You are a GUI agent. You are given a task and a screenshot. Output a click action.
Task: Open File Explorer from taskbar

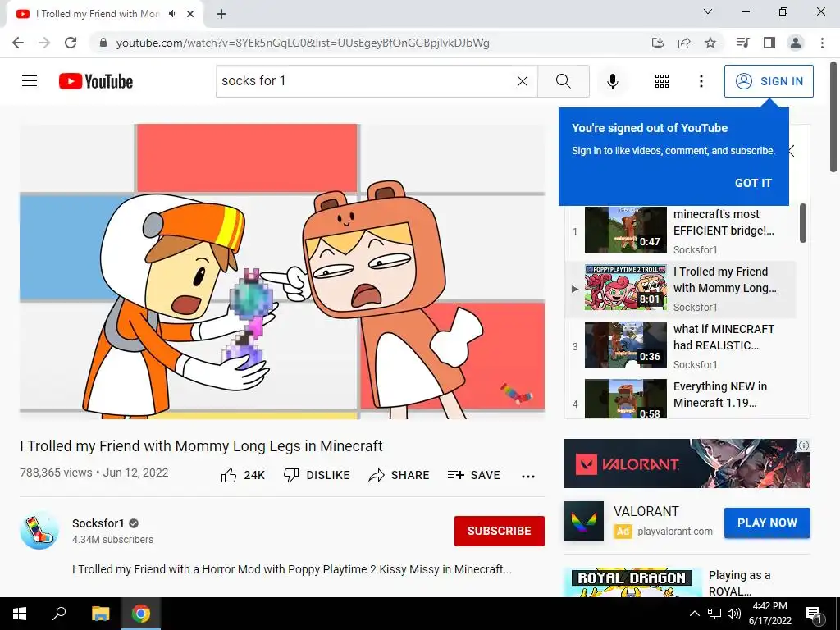click(x=100, y=614)
